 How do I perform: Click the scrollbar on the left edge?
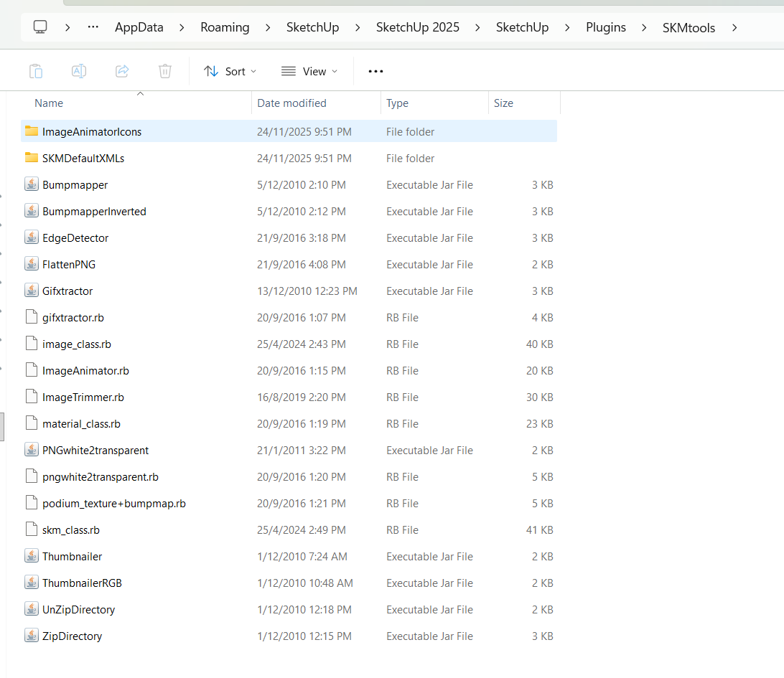[x=3, y=426]
